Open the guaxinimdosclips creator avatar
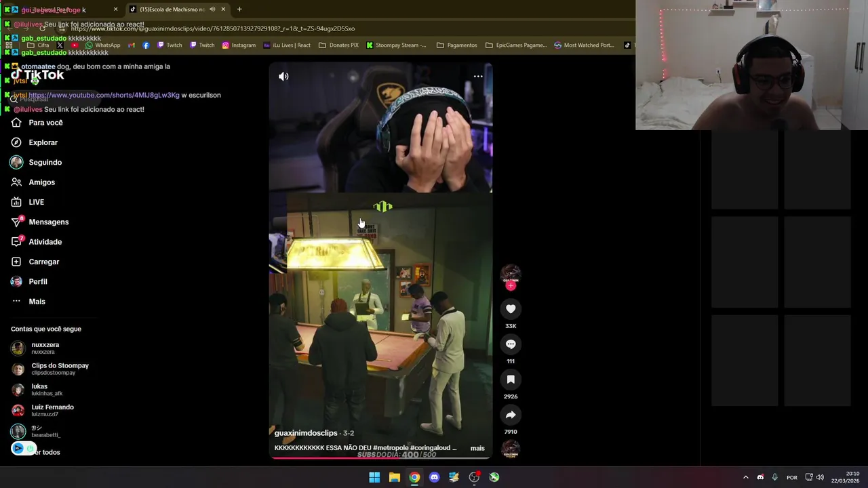The image size is (868, 488). [511, 273]
